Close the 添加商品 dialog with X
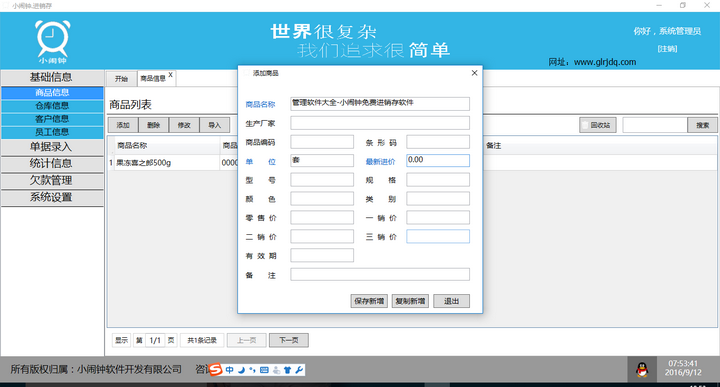The width and height of the screenshot is (720, 387). coord(474,73)
